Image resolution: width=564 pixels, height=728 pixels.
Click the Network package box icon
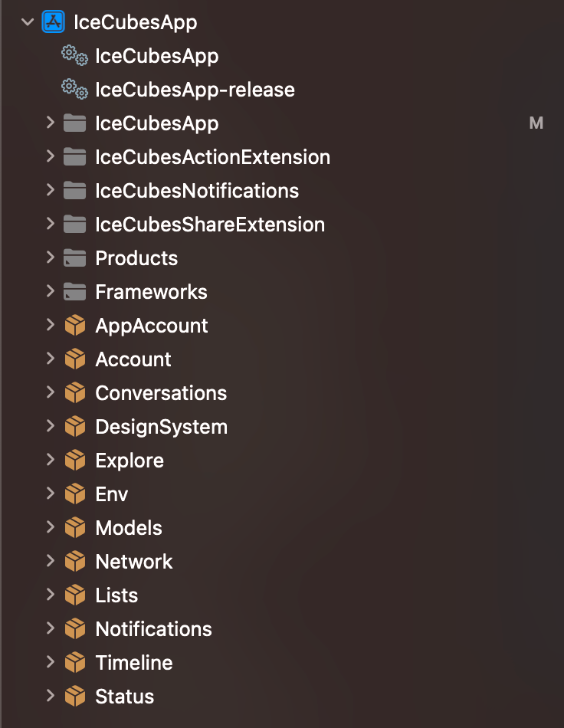pos(75,562)
